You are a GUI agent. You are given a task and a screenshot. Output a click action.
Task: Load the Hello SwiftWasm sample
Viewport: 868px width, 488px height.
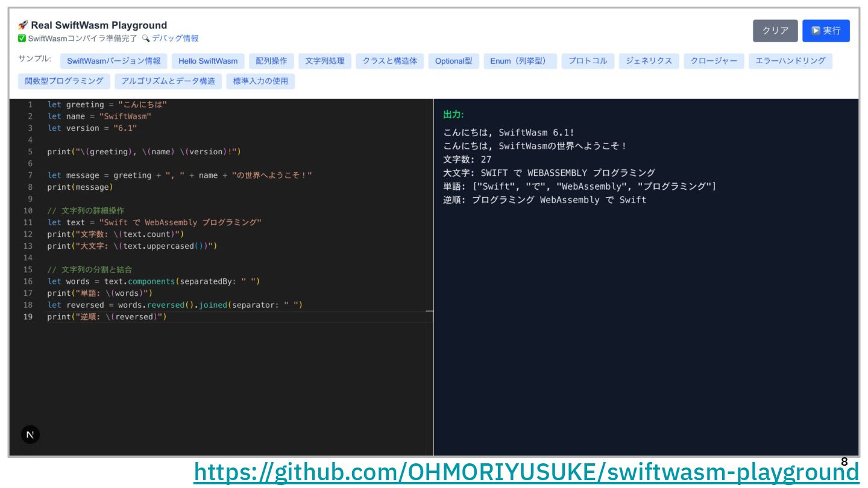click(208, 61)
